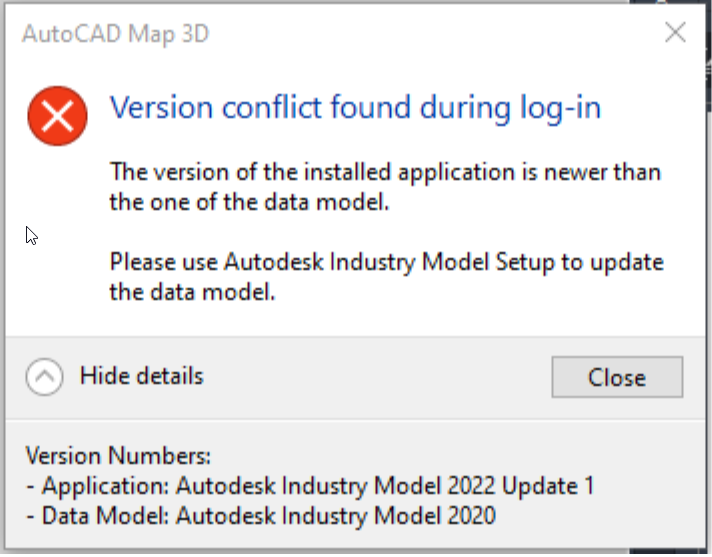Click the Version Numbers label

118,456
